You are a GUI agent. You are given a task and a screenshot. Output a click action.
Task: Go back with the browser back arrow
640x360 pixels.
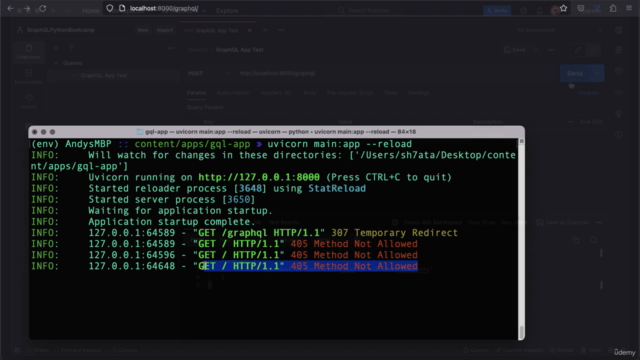11,8
